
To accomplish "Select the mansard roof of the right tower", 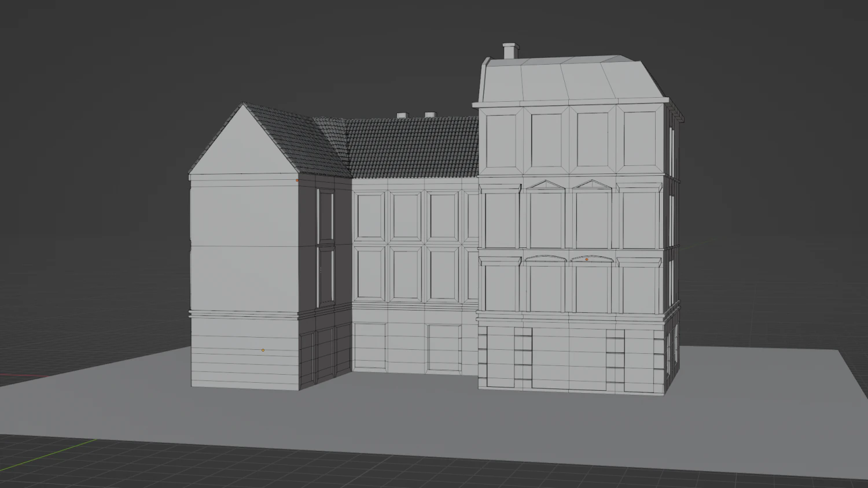I will point(570,80).
